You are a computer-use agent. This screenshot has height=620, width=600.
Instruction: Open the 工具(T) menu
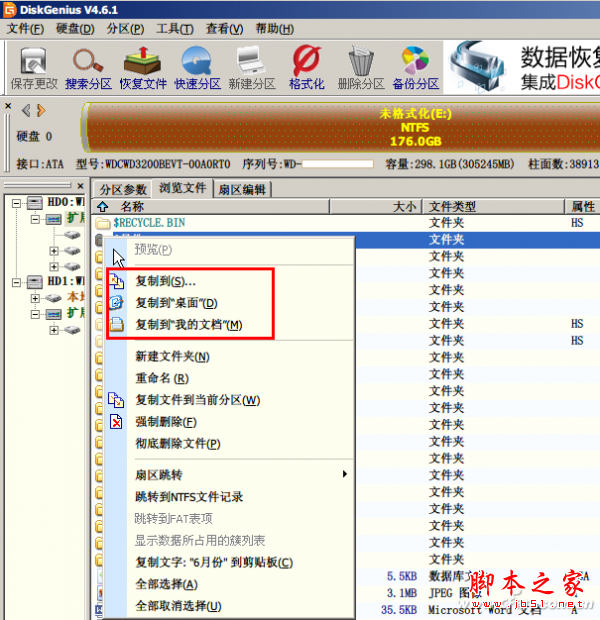(x=175, y=29)
